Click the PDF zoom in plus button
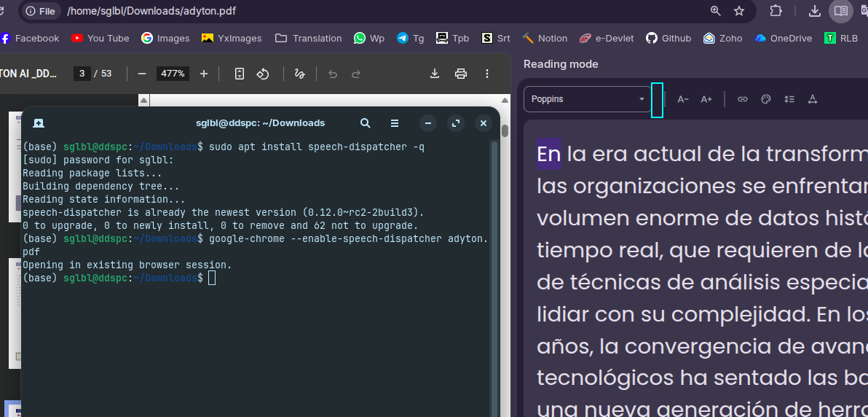Image resolution: width=868 pixels, height=417 pixels. [x=204, y=74]
